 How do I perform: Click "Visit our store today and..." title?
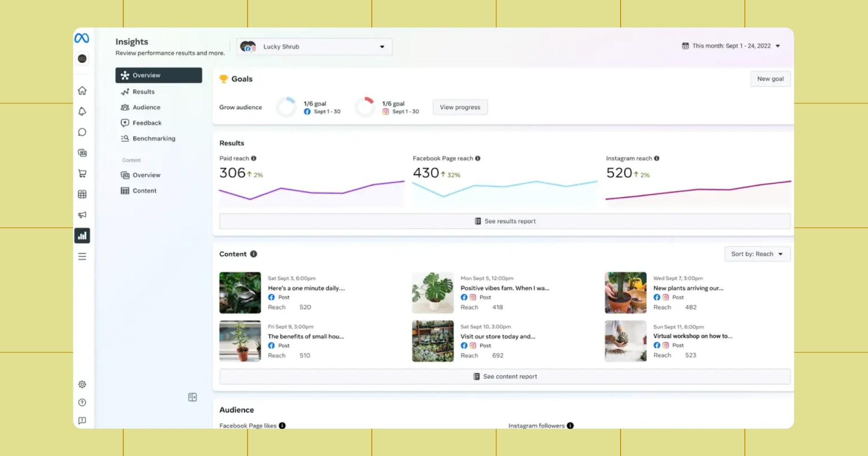tap(498, 336)
